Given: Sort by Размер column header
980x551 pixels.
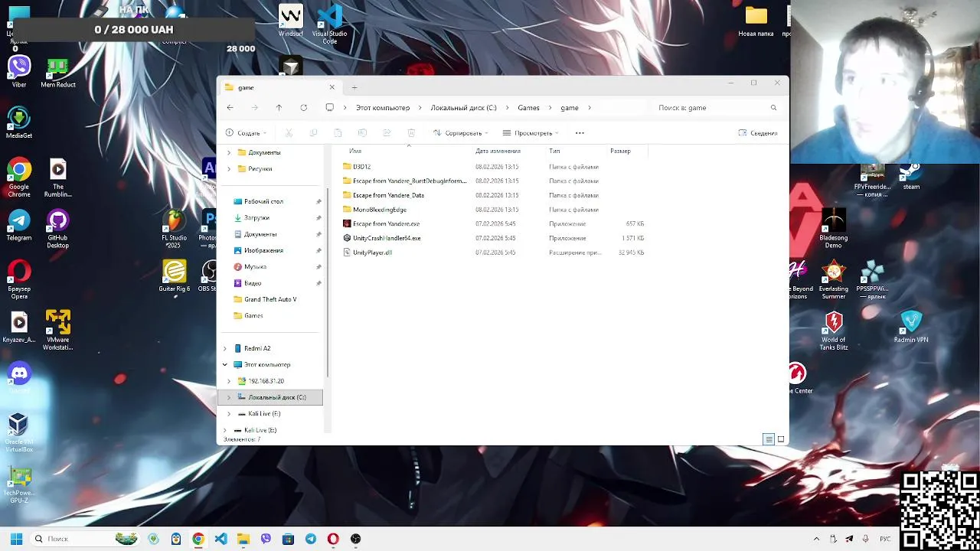Looking at the screenshot, I should pyautogui.click(x=620, y=152).
